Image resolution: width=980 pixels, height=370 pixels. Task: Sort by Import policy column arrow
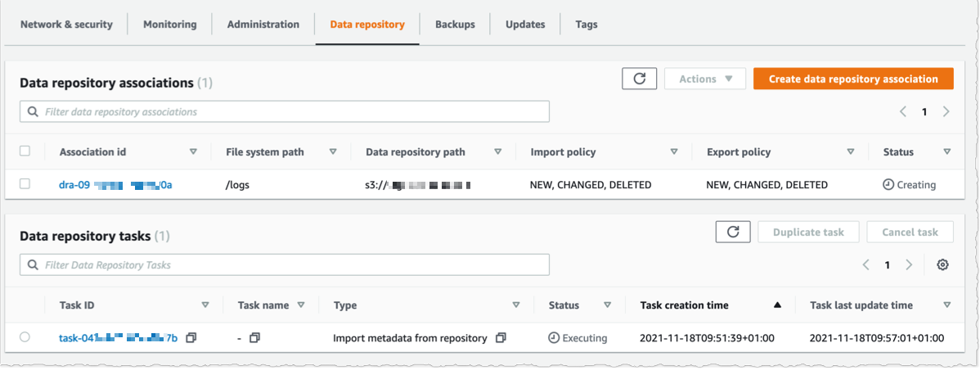tap(674, 151)
